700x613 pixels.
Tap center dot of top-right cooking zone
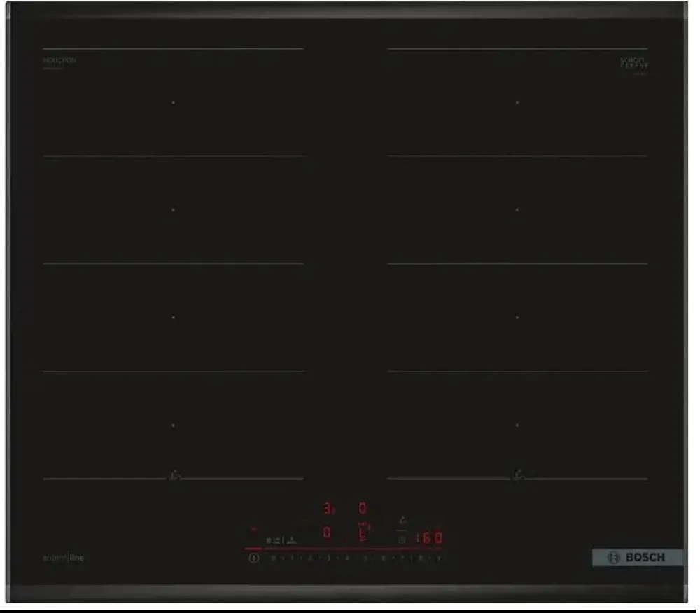click(x=517, y=103)
